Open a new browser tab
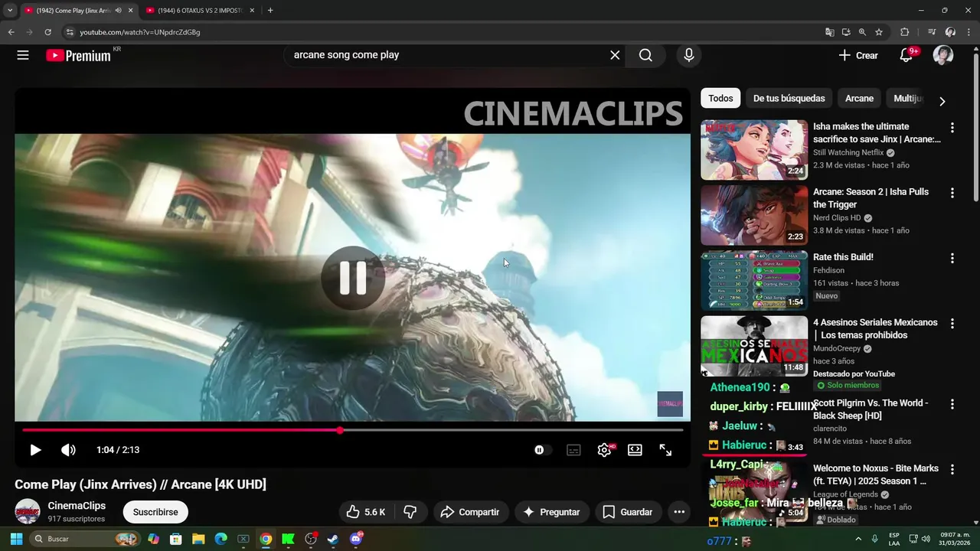 (270, 11)
